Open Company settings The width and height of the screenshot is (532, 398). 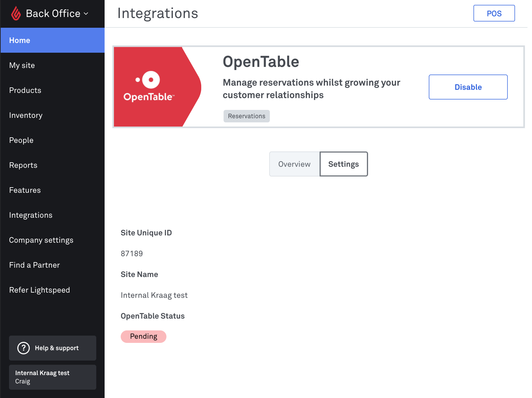click(x=41, y=240)
